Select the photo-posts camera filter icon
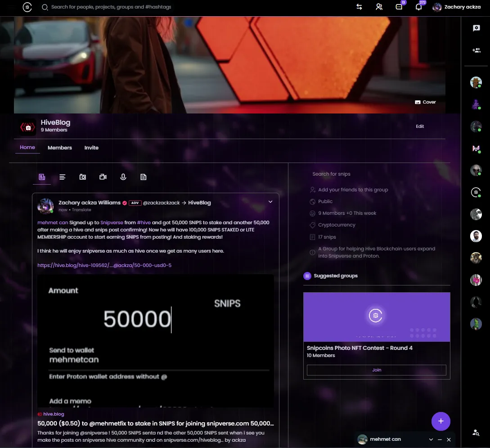Screen dimensions: 490x448 [x=82, y=177]
